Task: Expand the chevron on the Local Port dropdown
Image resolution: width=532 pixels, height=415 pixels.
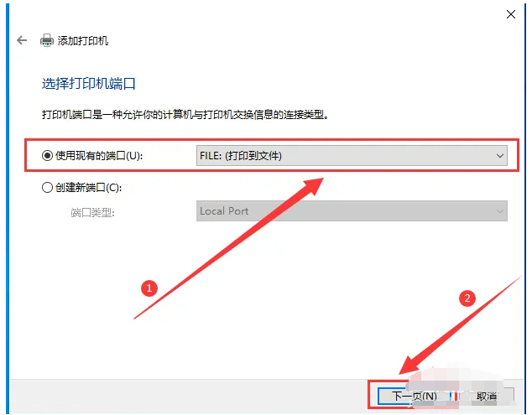Action: [x=499, y=211]
